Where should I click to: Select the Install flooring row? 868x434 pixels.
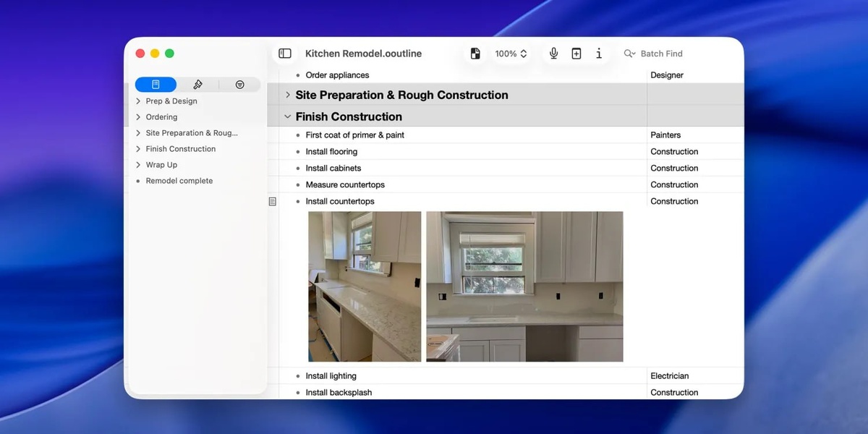pos(331,152)
